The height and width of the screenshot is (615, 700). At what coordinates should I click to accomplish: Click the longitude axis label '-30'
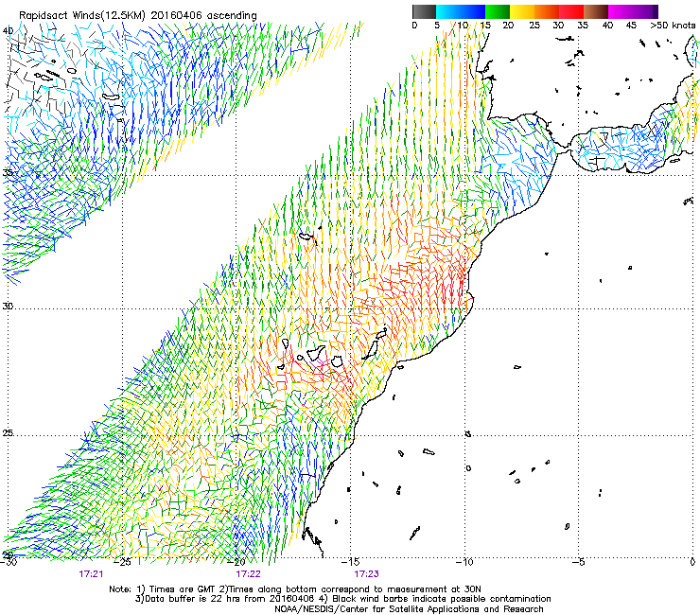pyautogui.click(x=9, y=562)
